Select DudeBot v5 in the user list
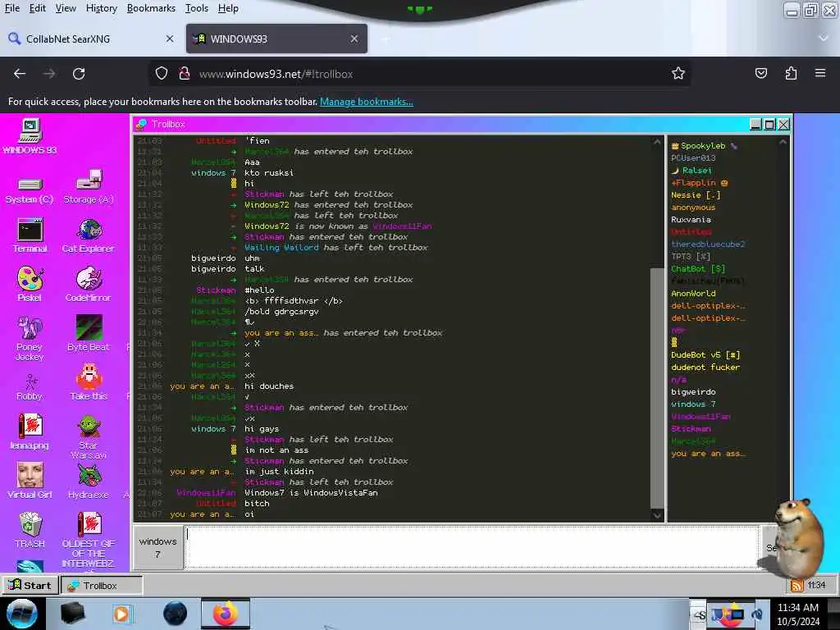The image size is (840, 630). click(705, 355)
